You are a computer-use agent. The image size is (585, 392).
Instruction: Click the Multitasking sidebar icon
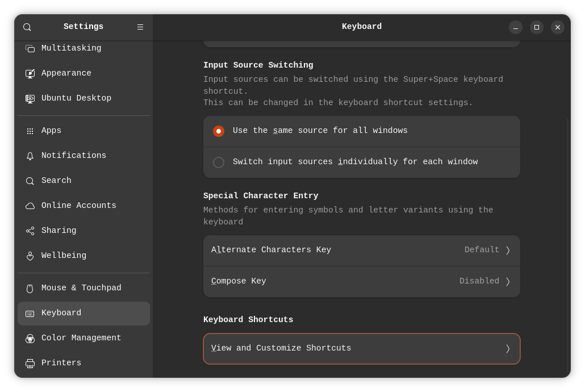pyautogui.click(x=30, y=49)
